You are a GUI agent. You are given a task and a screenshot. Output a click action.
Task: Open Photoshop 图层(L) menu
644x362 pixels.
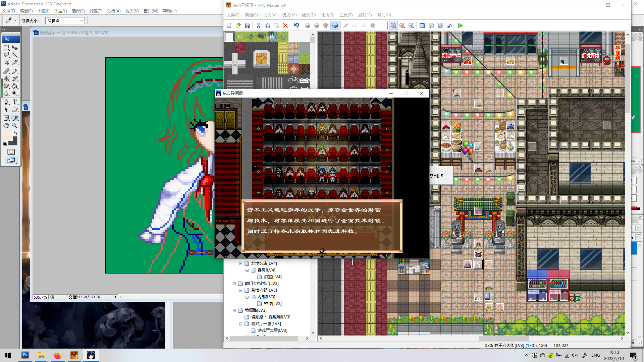point(61,11)
